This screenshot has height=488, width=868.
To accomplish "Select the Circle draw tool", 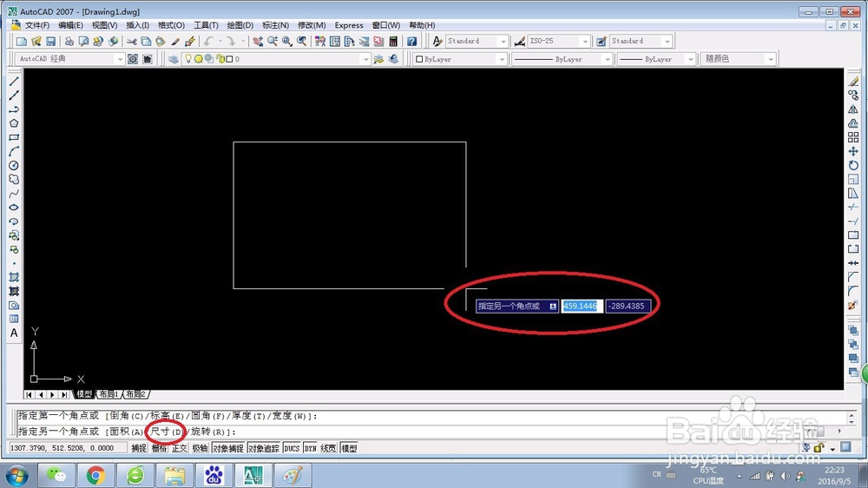I will coord(14,165).
